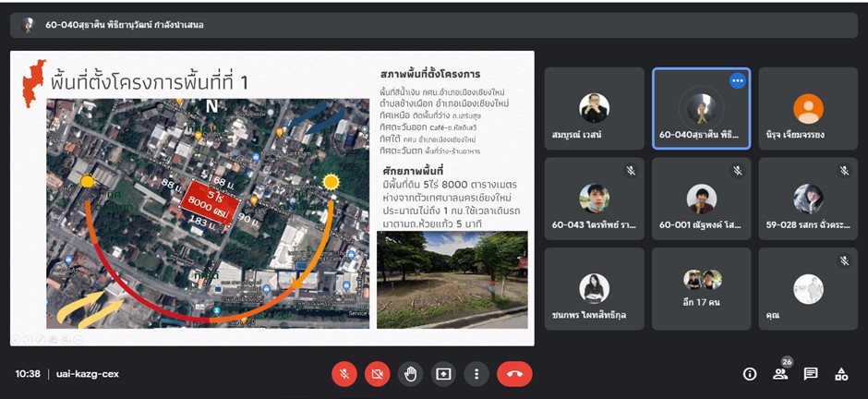Click the muted mic icon on 59-028 tile
Image resolution: width=868 pixels, height=399 pixels.
pyautogui.click(x=844, y=171)
